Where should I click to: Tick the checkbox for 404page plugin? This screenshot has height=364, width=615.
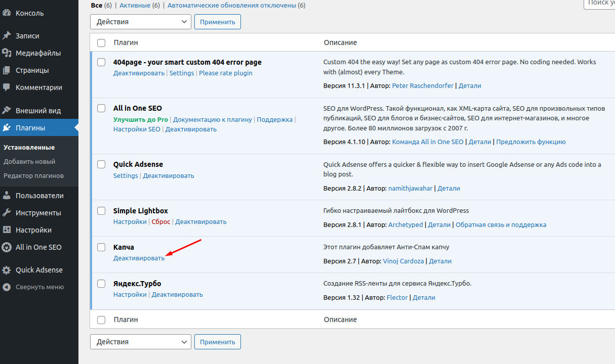[101, 62]
